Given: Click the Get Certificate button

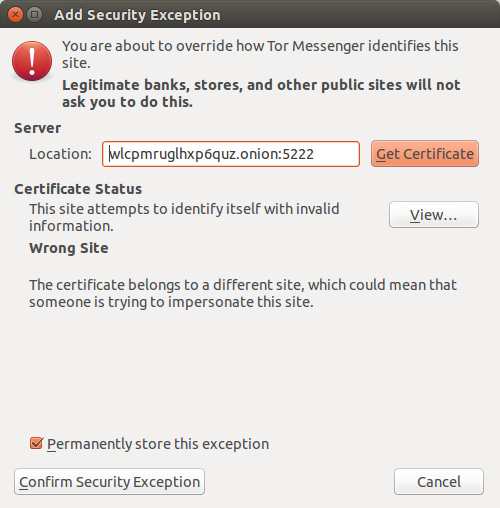Looking at the screenshot, I should click(425, 154).
